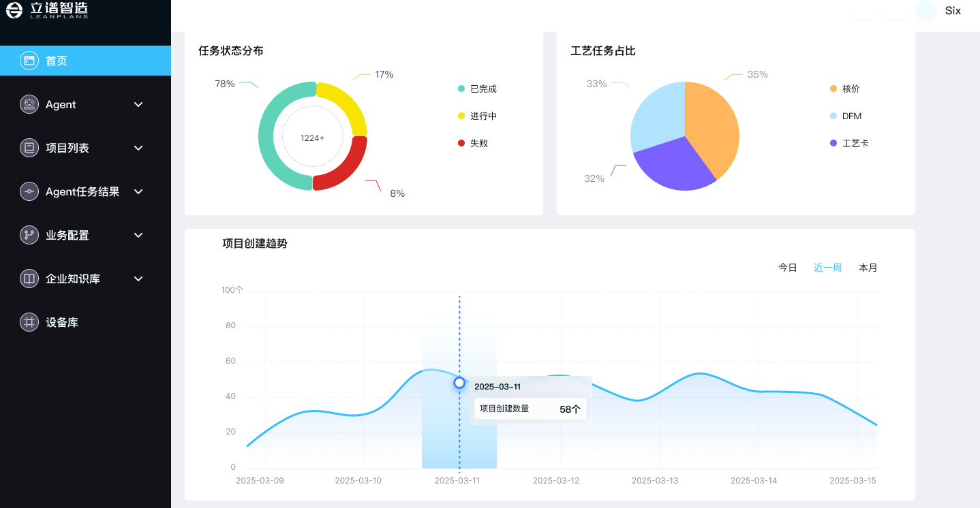980x508 pixels.
Task: Expand the 业务配置 menu chevron
Action: tap(138, 235)
